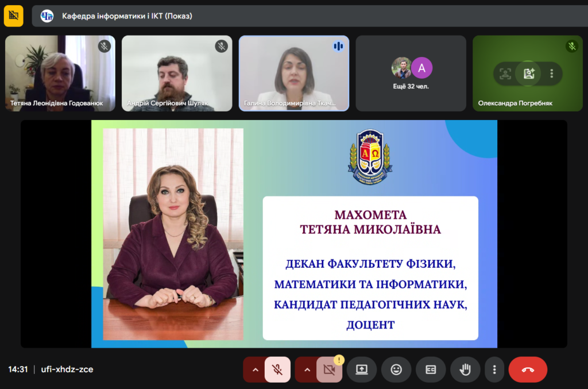The width and height of the screenshot is (588, 389).
Task: Expand camera video settings chevron
Action: click(307, 369)
